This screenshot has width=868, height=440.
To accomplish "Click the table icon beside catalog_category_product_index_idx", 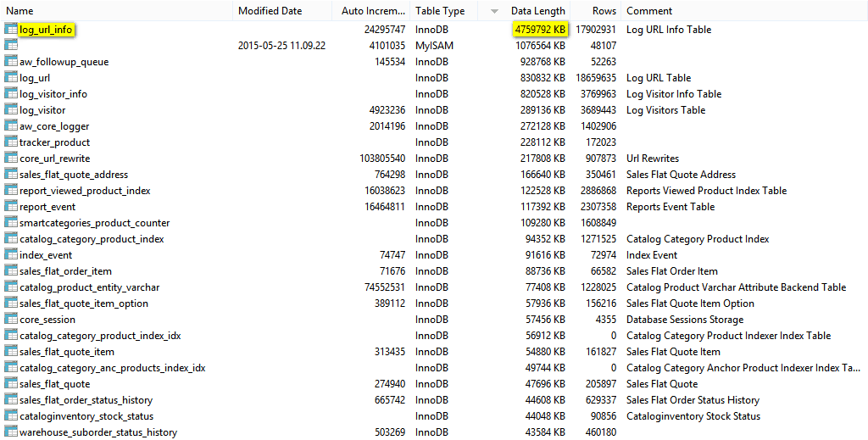I will point(10,336).
